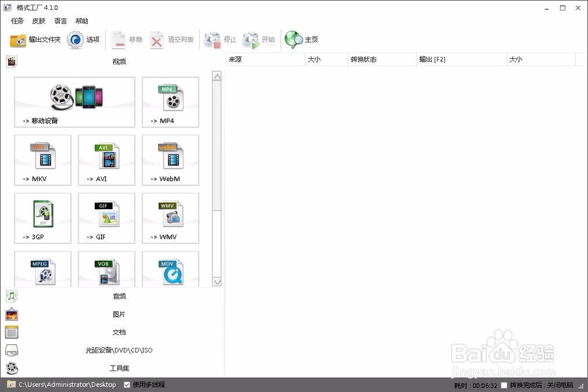
Task: Choose the AVI output format
Action: 106,160
